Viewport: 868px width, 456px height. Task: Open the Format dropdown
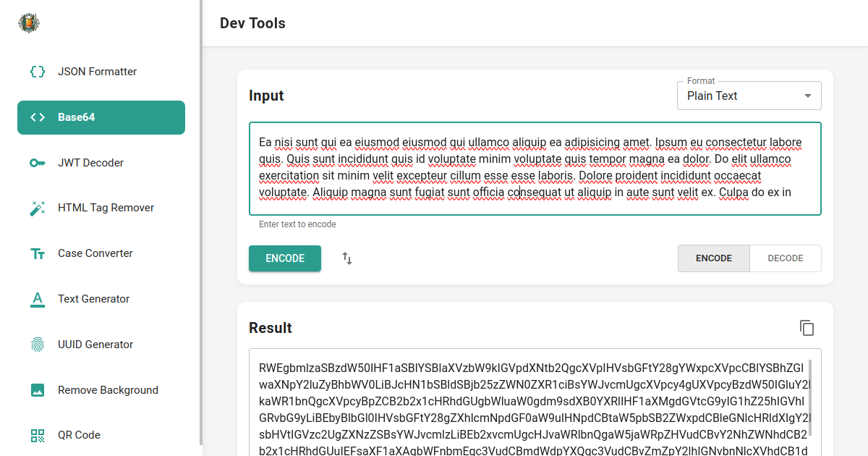[749, 95]
